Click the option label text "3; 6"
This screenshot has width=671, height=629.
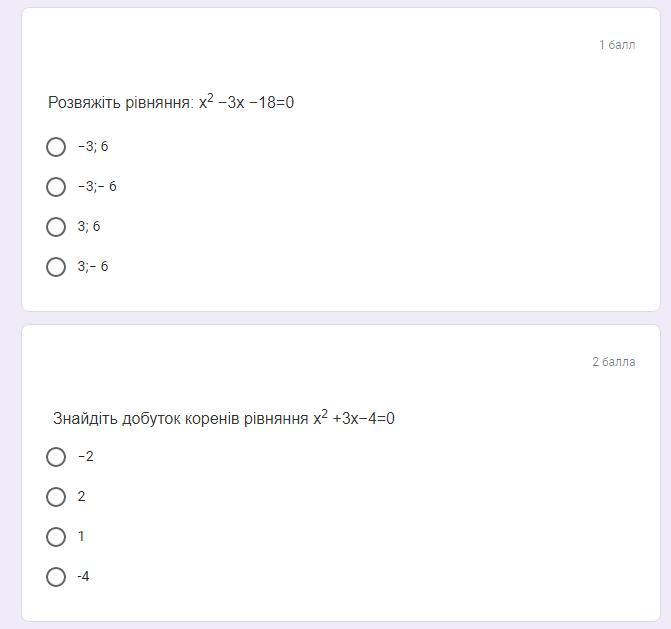[x=89, y=226]
